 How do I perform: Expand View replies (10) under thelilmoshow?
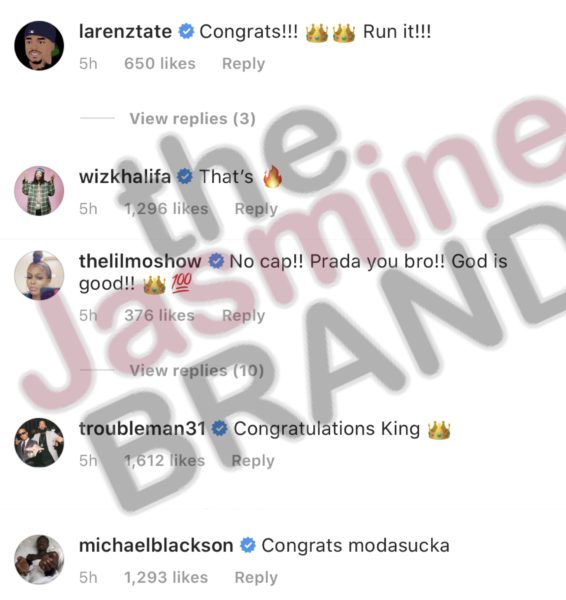coord(197,370)
